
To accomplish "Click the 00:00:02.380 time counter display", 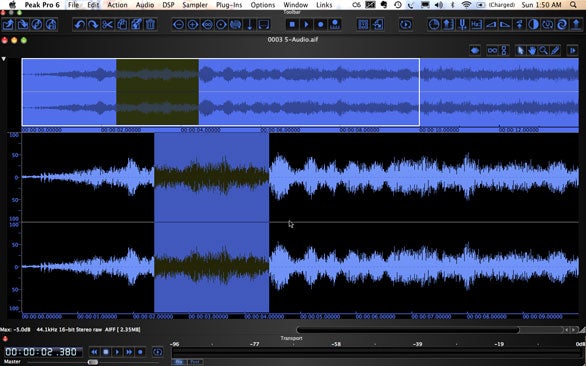I will point(43,352).
